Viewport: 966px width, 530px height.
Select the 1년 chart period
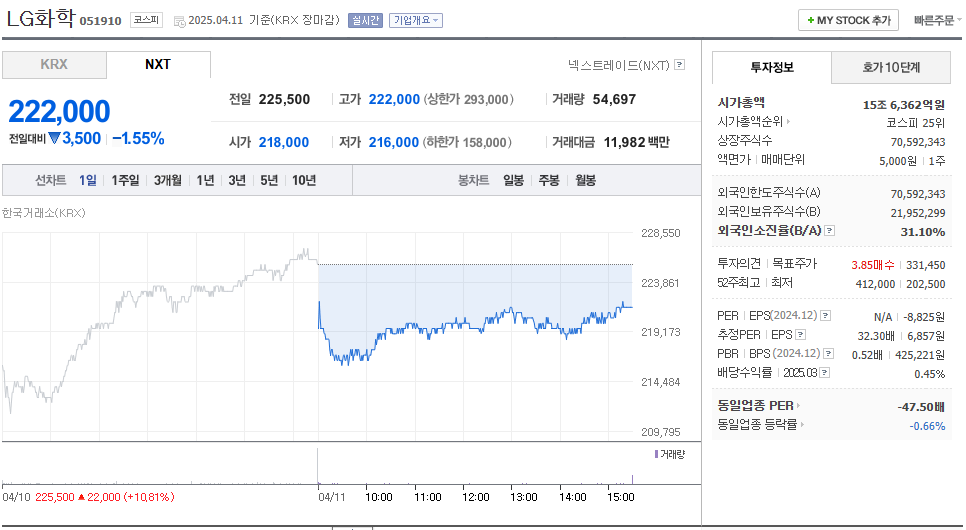click(x=205, y=181)
